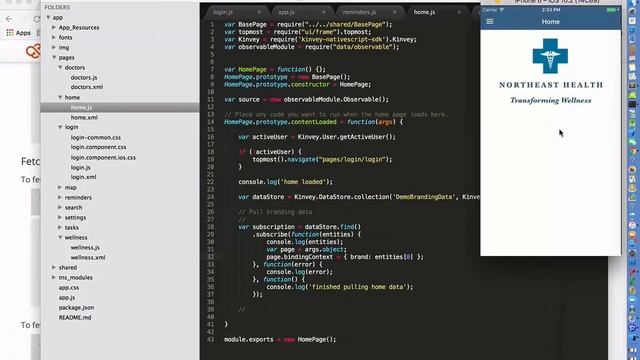This screenshot has height=360, width=640.
Task: Open home.xml in the sidebar
Action: [84, 117]
